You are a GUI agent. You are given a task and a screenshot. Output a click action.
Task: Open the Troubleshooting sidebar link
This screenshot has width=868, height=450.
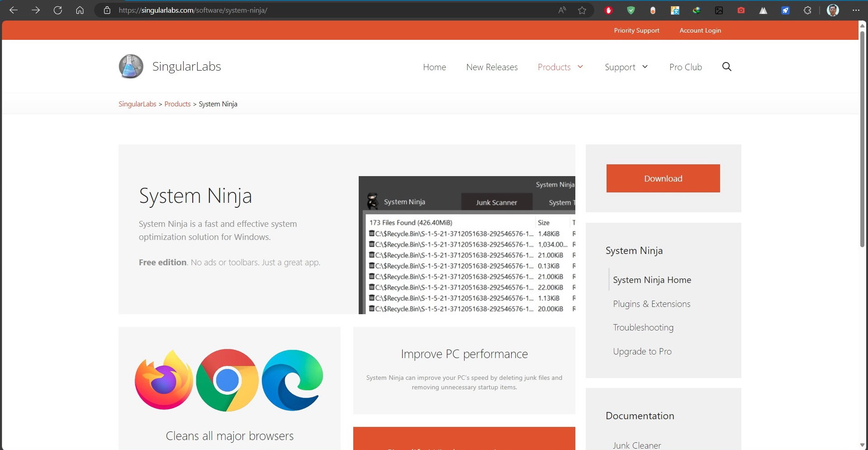point(643,327)
